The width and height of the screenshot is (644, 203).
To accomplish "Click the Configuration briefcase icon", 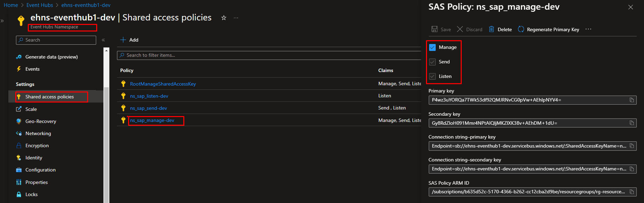I will [19, 170].
